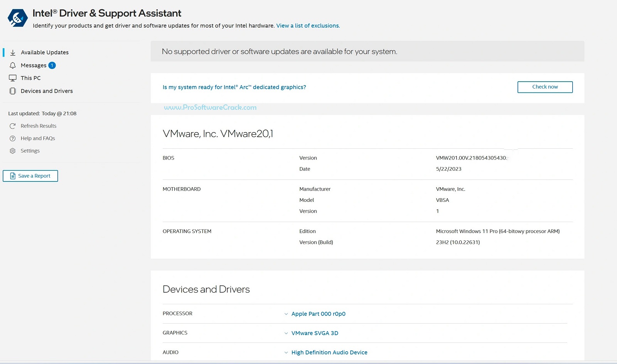617x364 pixels.
Task: Click the GRAPHICS category label
Action: [x=175, y=333]
